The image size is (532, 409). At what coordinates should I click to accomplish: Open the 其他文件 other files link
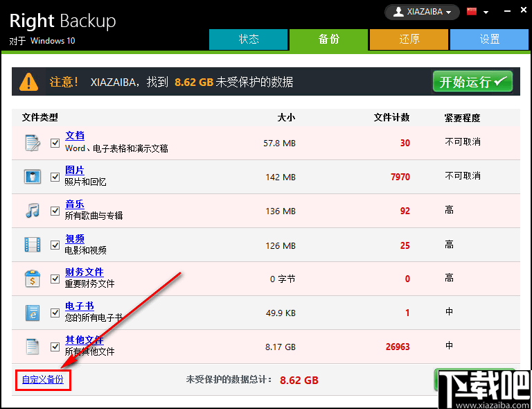click(x=84, y=340)
